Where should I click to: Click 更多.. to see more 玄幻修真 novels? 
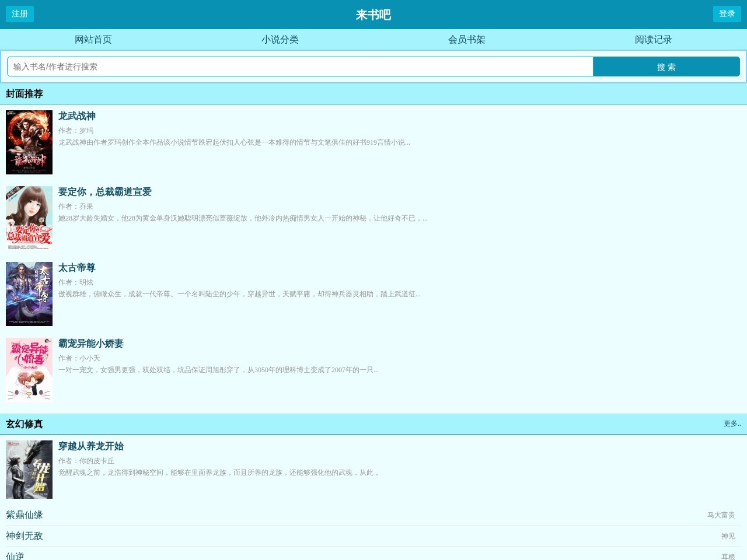tap(732, 424)
